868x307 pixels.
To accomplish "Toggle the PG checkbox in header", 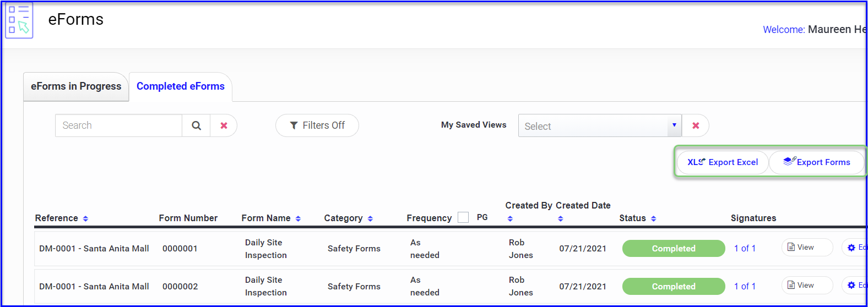I will [x=463, y=217].
